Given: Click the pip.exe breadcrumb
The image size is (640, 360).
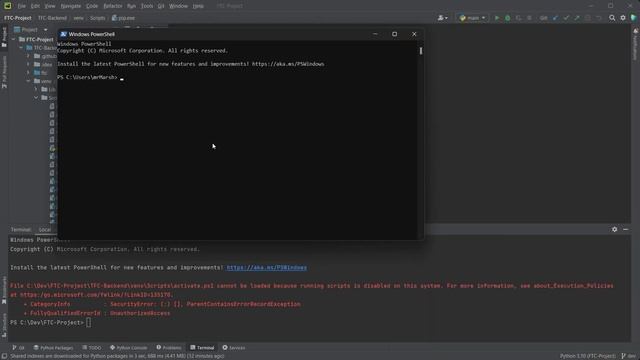Looking at the screenshot, I should tap(123, 18).
